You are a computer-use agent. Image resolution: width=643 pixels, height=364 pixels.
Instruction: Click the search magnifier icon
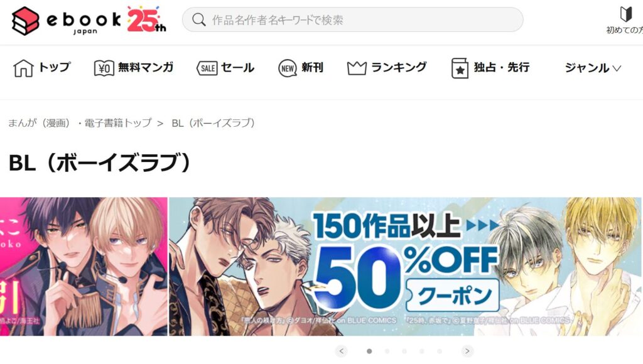tap(199, 19)
